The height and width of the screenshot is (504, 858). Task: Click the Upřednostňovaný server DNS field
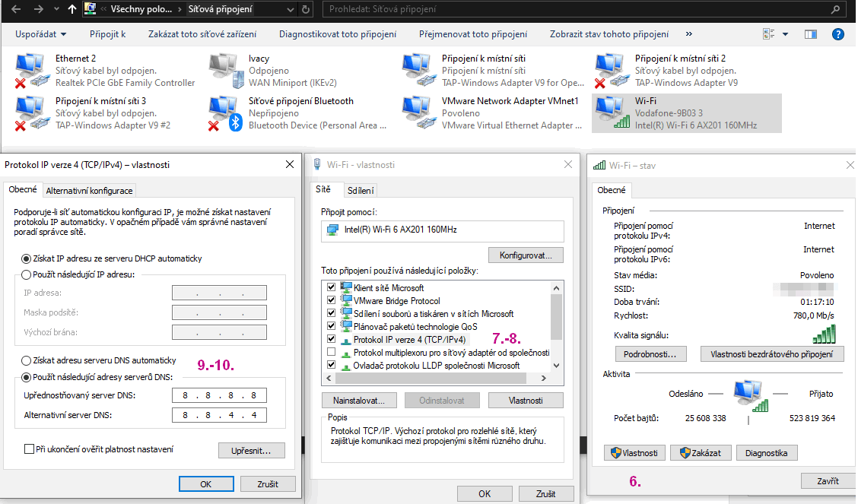pos(219,395)
